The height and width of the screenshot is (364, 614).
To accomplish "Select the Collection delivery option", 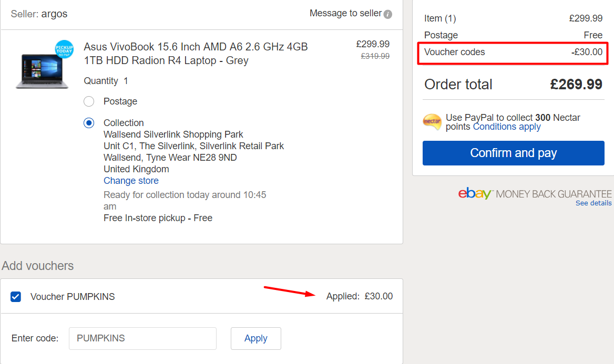I will (x=89, y=123).
